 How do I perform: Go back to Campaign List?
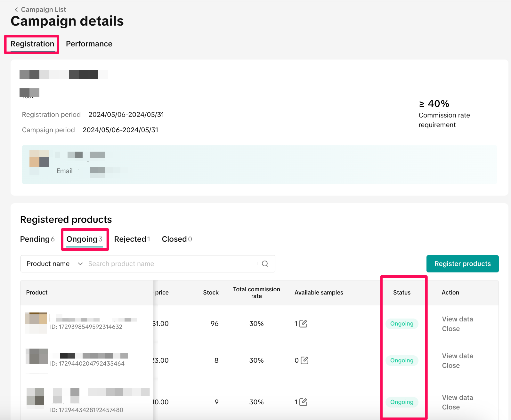40,10
